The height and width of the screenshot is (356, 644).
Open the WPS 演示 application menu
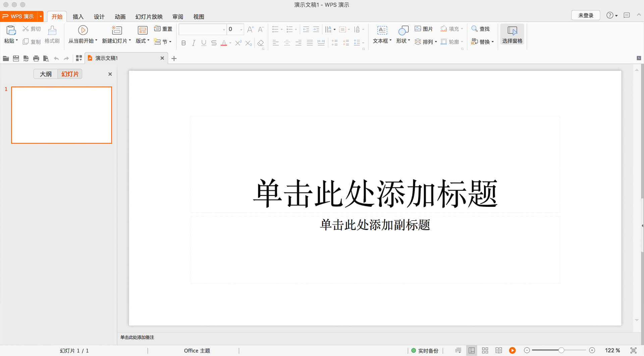(x=22, y=16)
